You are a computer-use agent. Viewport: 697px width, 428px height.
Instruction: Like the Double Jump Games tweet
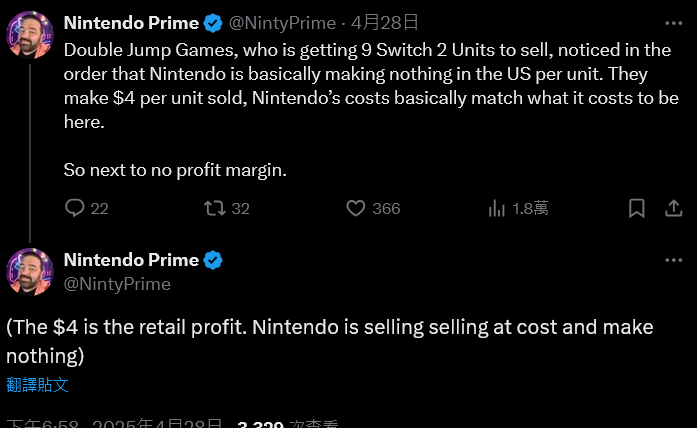point(356,208)
